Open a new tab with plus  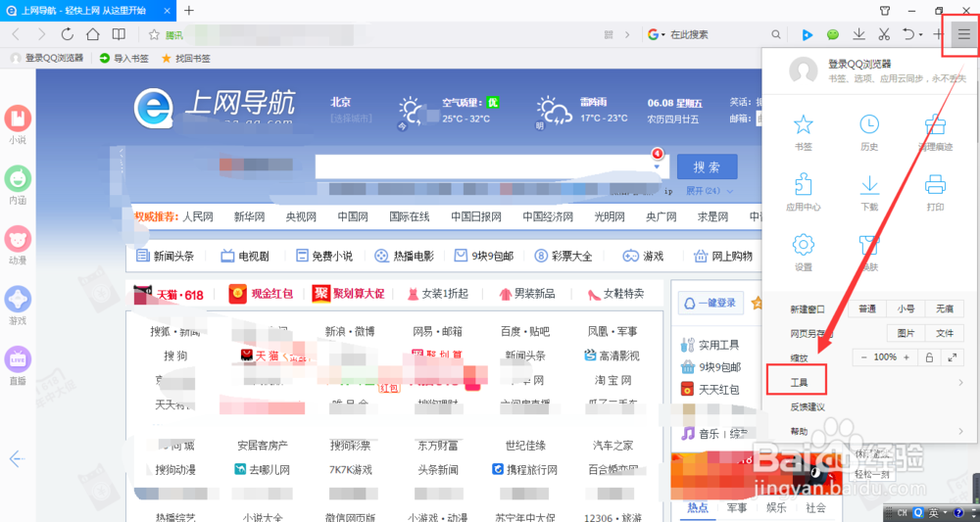[189, 10]
